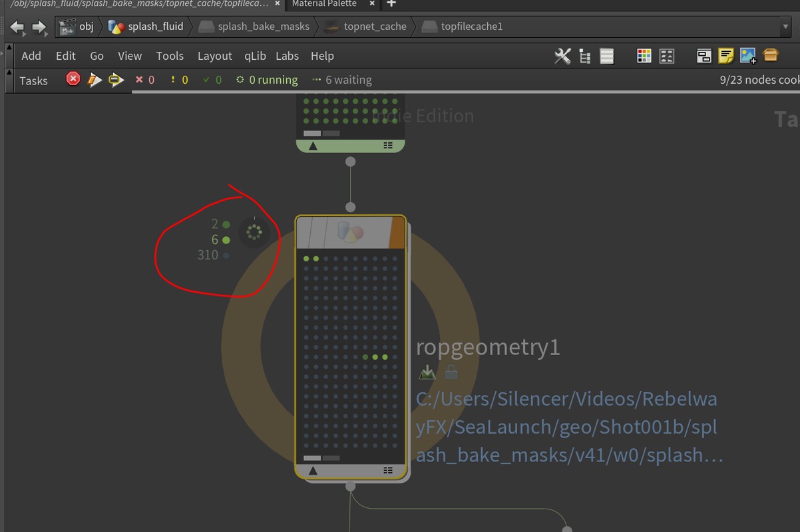Click the spinning cook progress indicator
Image resolution: width=800 pixels, height=532 pixels.
(x=254, y=232)
